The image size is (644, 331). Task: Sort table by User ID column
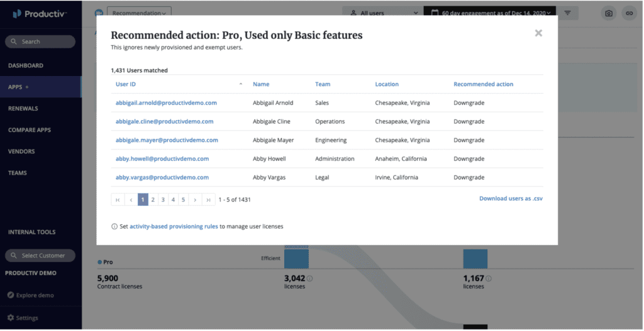tap(126, 84)
